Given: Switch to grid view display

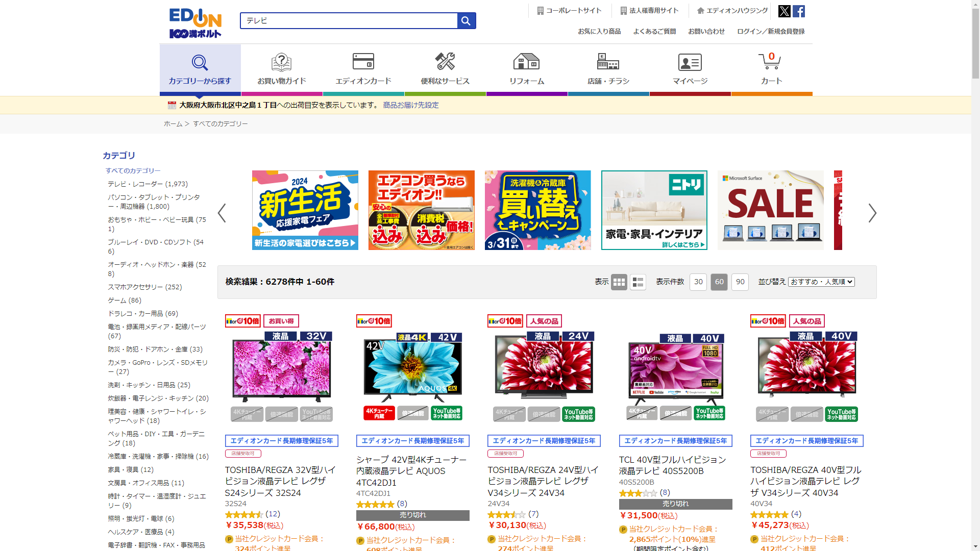Looking at the screenshot, I should (x=619, y=282).
